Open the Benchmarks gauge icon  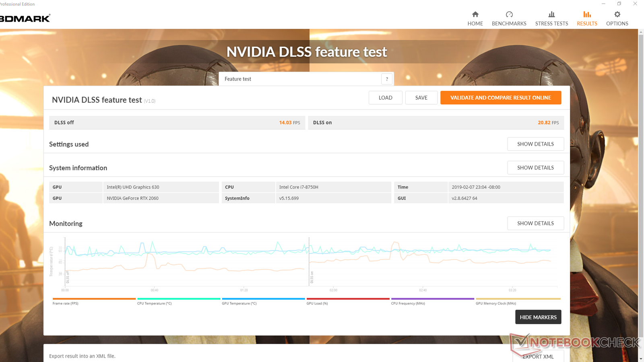coord(509,14)
